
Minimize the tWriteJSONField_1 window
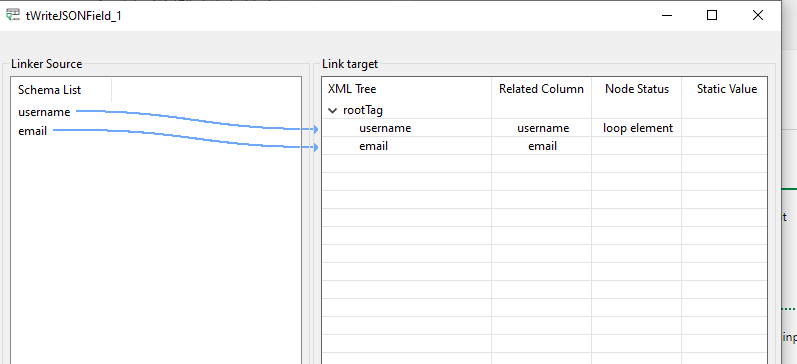667,16
